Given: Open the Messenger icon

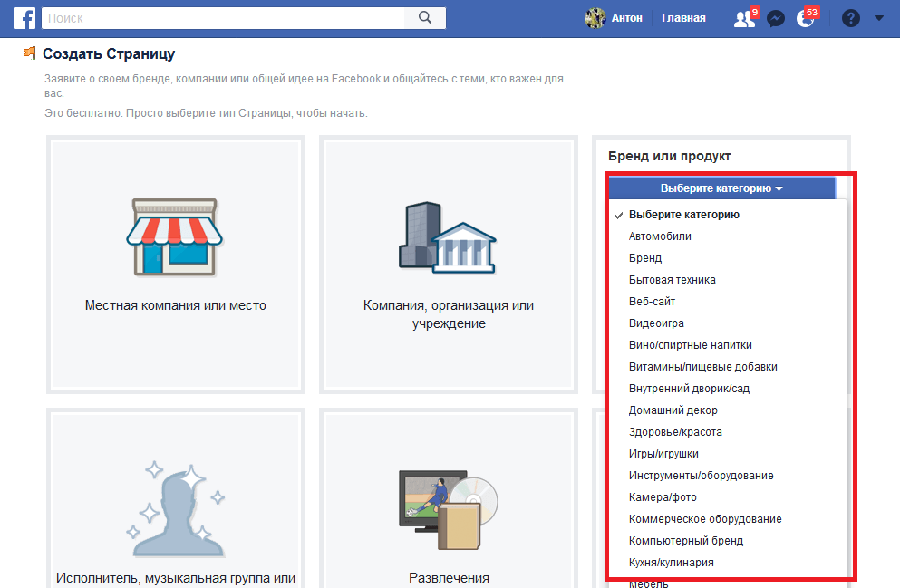Looking at the screenshot, I should pyautogui.click(x=775, y=19).
